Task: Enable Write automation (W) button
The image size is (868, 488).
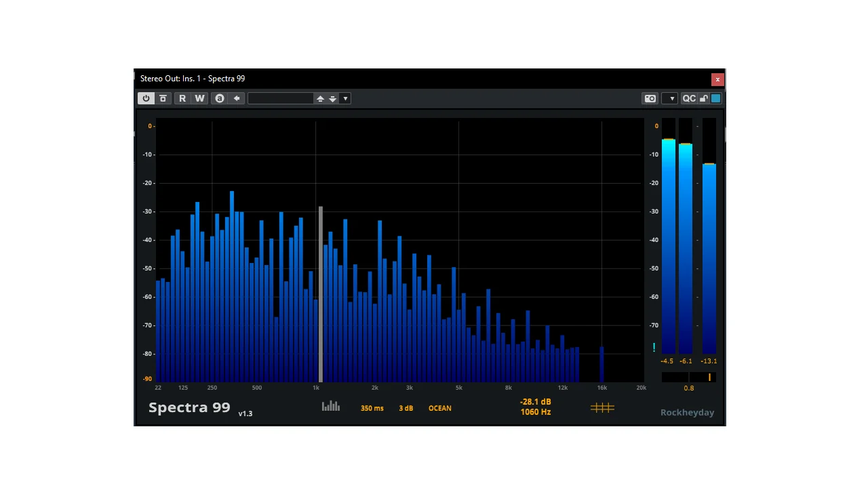Action: (199, 98)
